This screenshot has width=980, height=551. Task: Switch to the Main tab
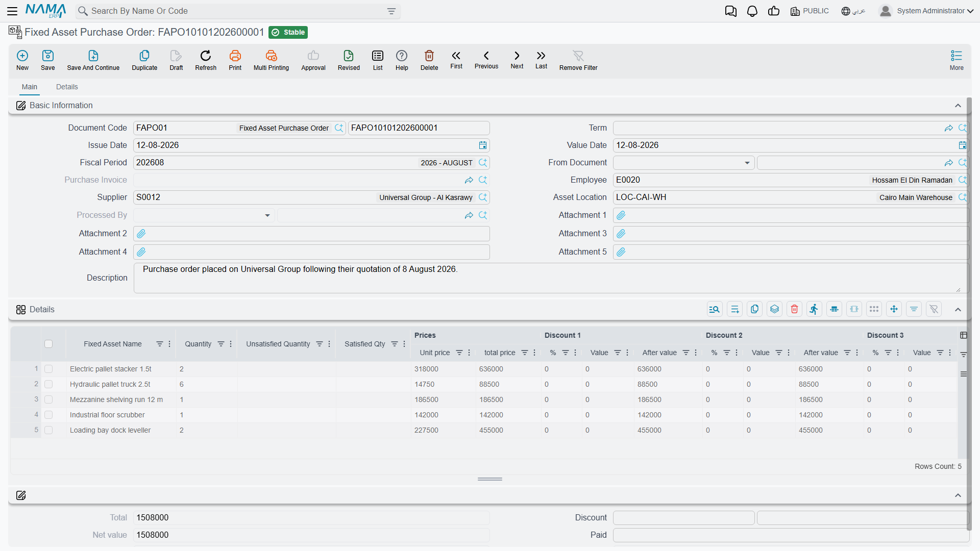pos(30,87)
